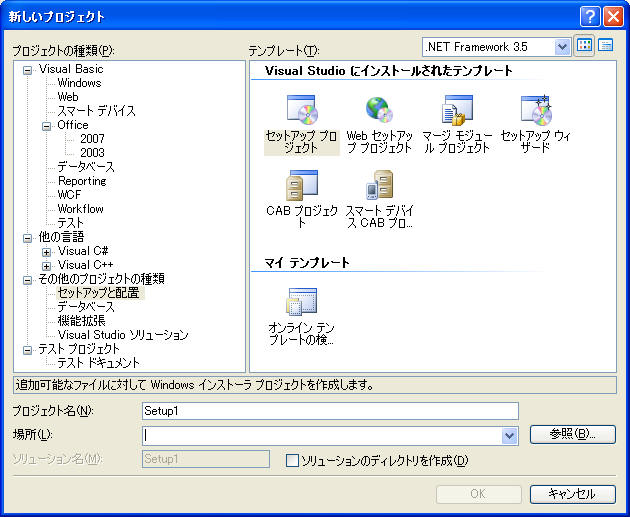Screen dimensions: 630x517
Task: Collapse the その他のプロジェクトの種類 node
Action: pyautogui.click(x=27, y=280)
